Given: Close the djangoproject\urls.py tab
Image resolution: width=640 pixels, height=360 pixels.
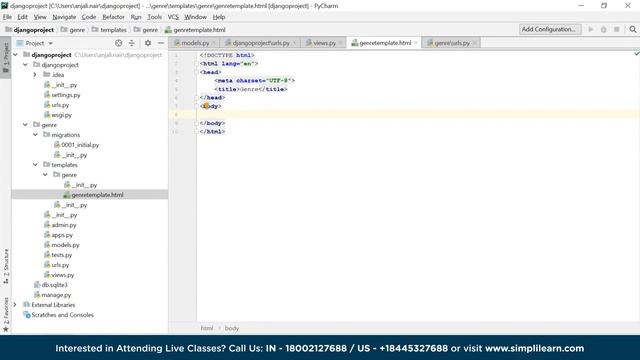Looking at the screenshot, I should (294, 43).
